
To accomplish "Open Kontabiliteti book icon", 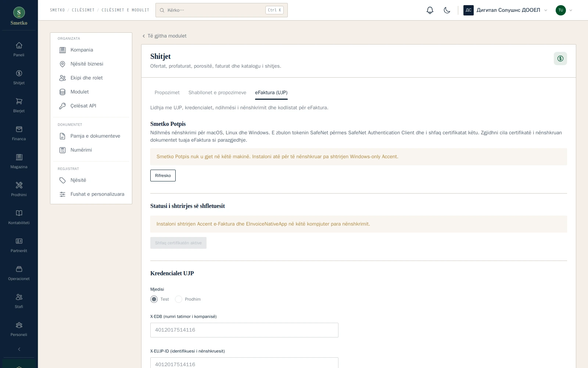I will point(19,217).
